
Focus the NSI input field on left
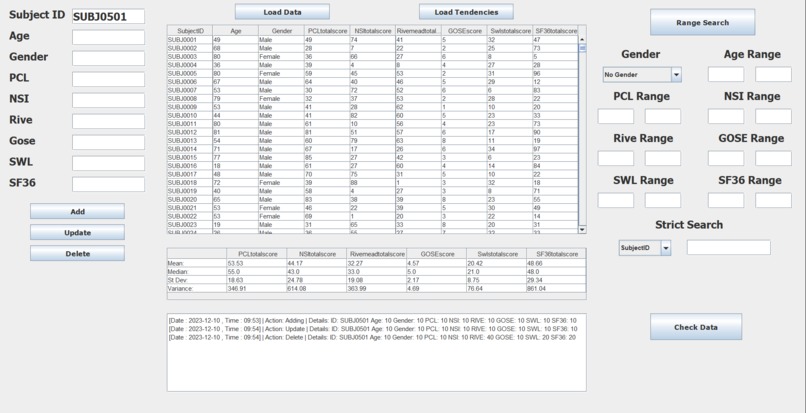(108, 100)
